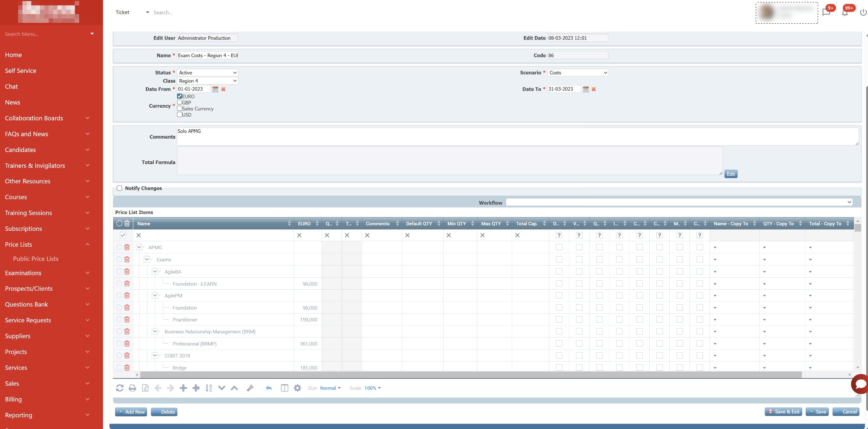This screenshot has width=868, height=429.
Task: Open the Date From calendar picker
Action: (215, 89)
